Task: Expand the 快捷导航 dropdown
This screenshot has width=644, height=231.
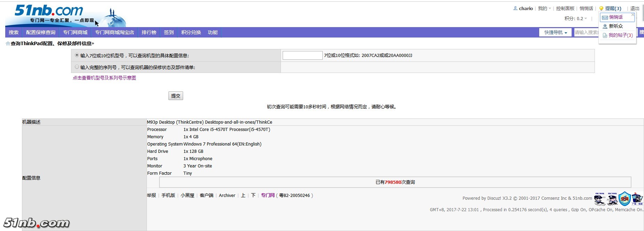Action: point(555,32)
